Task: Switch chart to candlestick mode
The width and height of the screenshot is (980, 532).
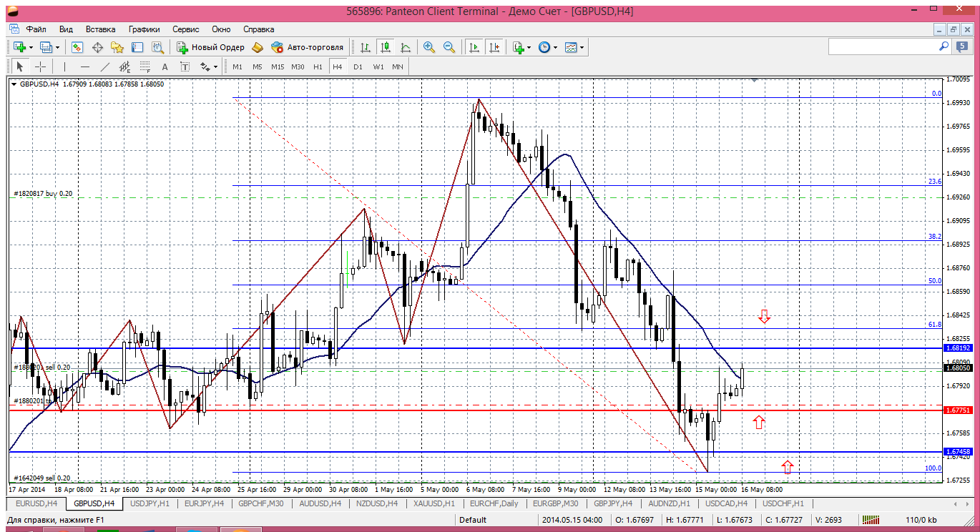Action: point(386,47)
